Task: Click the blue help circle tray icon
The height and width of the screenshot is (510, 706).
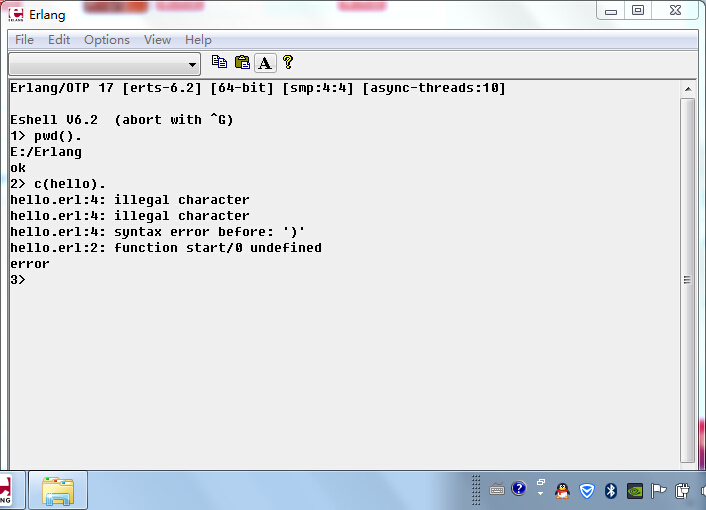Action: 519,488
